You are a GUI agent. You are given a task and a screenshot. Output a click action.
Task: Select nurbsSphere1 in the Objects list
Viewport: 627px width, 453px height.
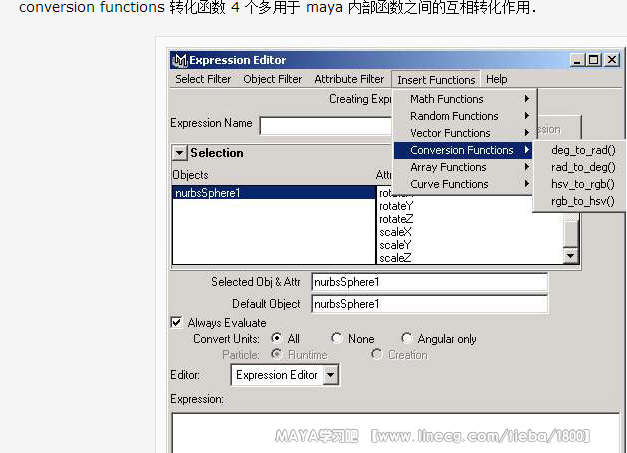coord(274,193)
